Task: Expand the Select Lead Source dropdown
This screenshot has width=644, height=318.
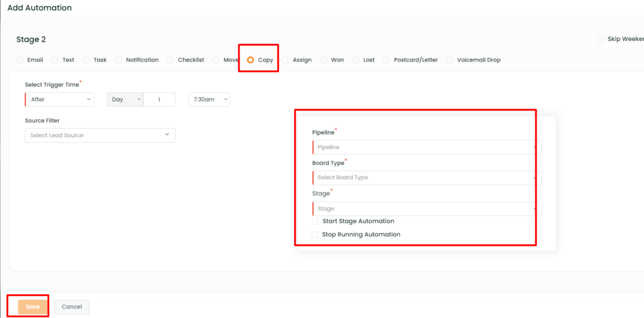Action: pyautogui.click(x=100, y=135)
